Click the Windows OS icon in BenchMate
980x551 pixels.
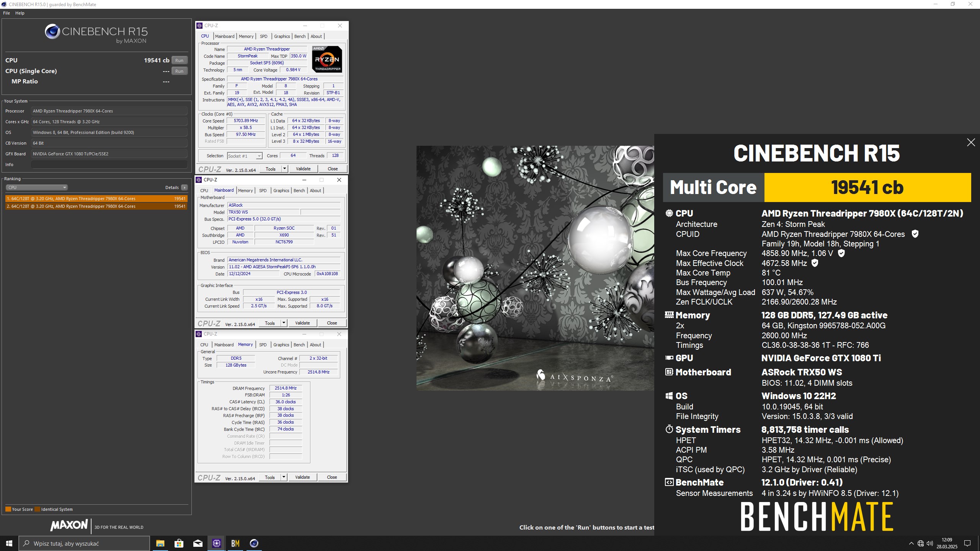tap(669, 396)
